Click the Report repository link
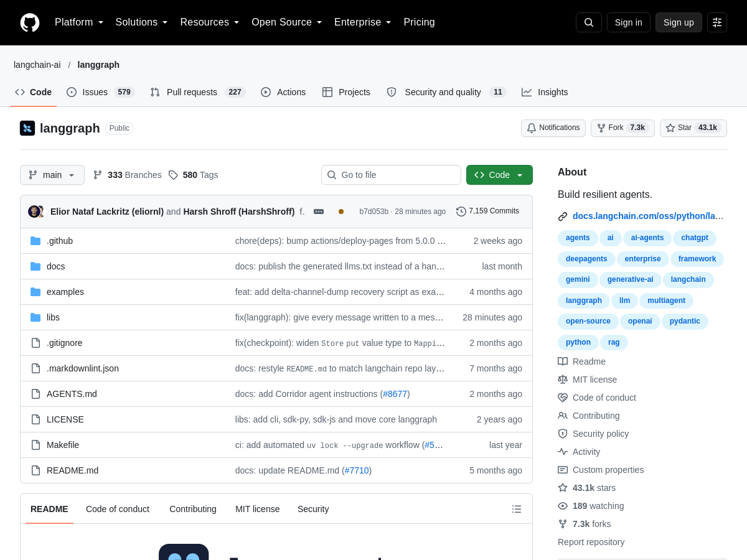 click(x=591, y=542)
